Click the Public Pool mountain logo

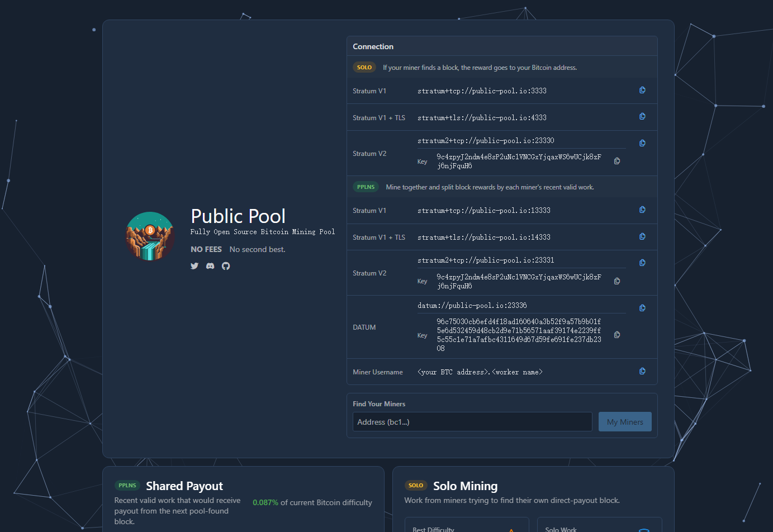point(150,236)
